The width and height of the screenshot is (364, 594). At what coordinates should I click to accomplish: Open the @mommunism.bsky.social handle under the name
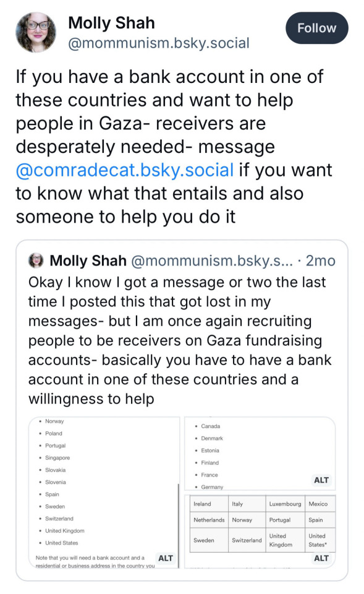[x=159, y=43]
